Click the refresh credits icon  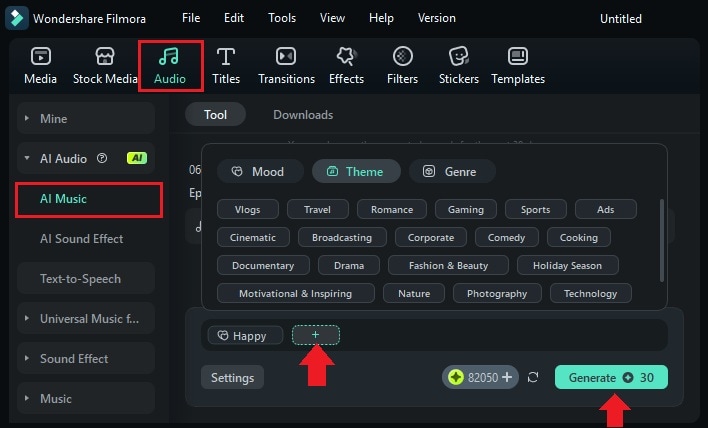coord(533,377)
